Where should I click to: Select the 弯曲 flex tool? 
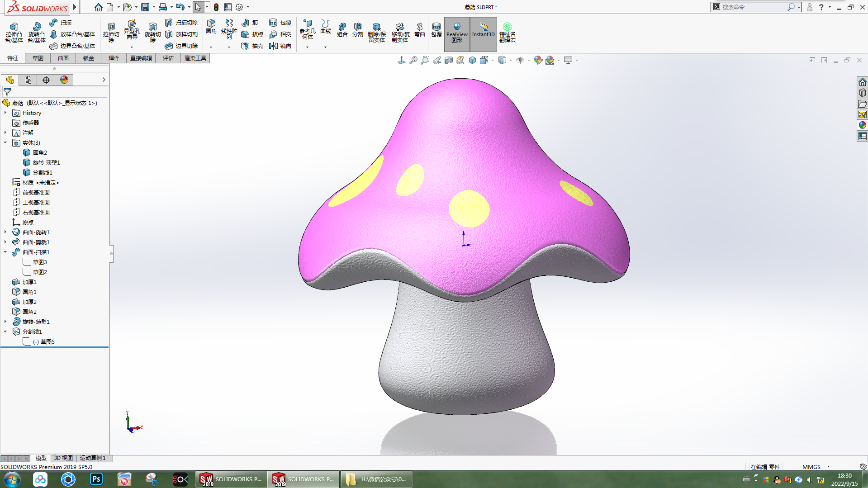click(x=420, y=30)
